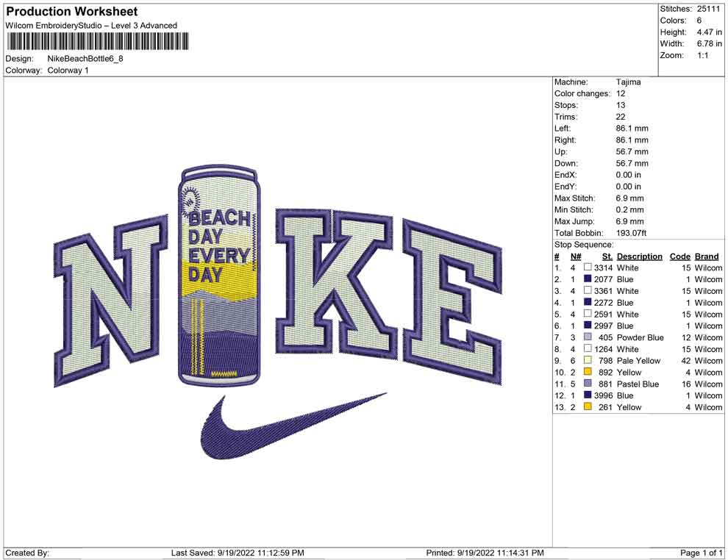The height and width of the screenshot is (560, 728).
Task: Click the embroidered letter E in the preview
Action: (x=453, y=301)
